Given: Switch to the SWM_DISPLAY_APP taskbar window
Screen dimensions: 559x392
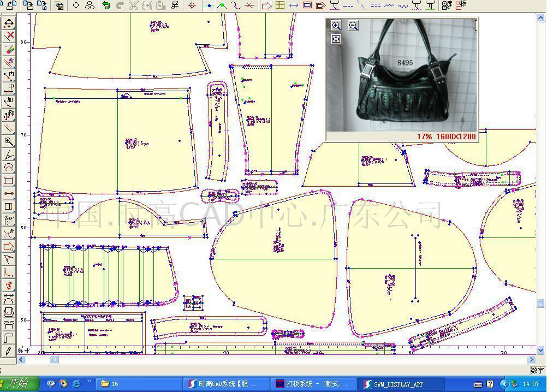Looking at the screenshot, I should (402, 384).
